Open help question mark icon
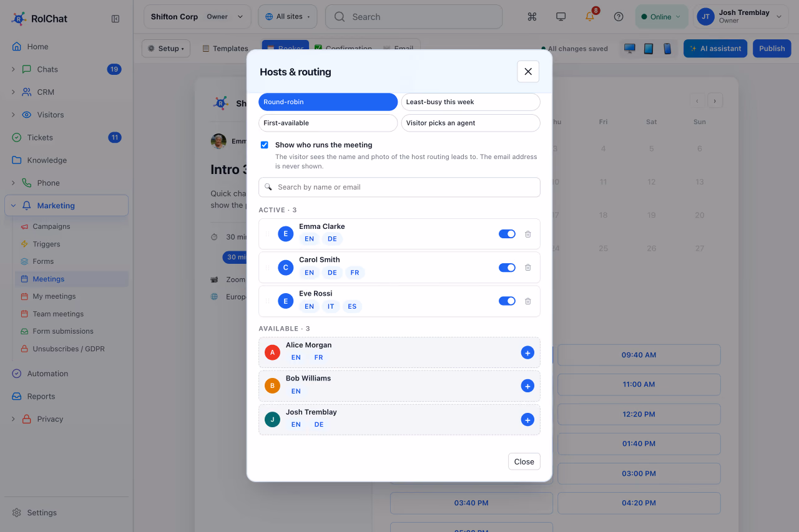The image size is (799, 532). coord(619,17)
